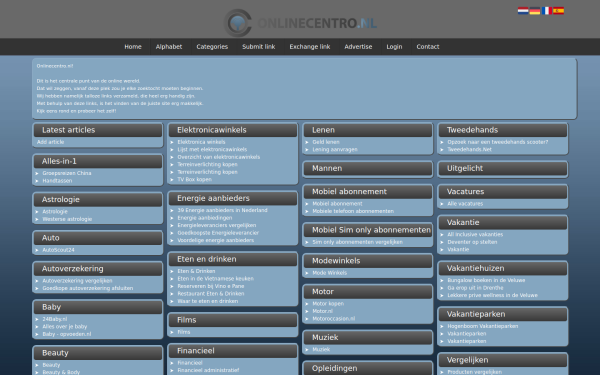Open the Advertise menu item
Image resolution: width=600 pixels, height=375 pixels.
(358, 47)
